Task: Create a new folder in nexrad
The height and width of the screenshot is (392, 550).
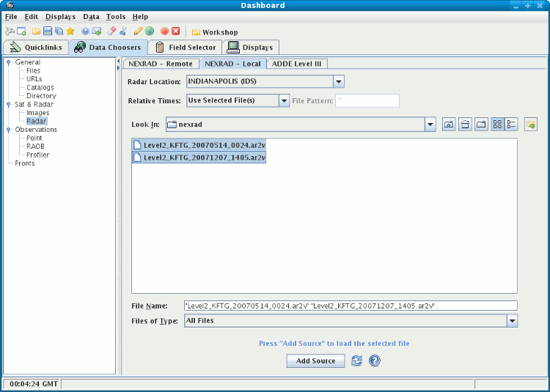Action: (481, 125)
